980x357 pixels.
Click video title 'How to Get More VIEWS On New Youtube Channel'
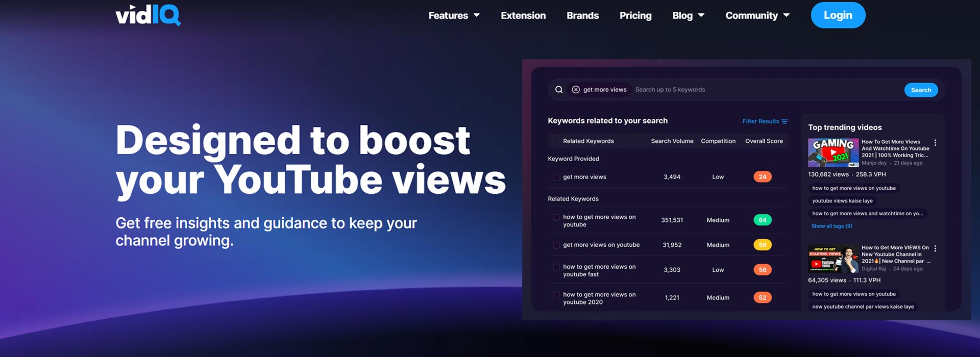[x=896, y=254]
